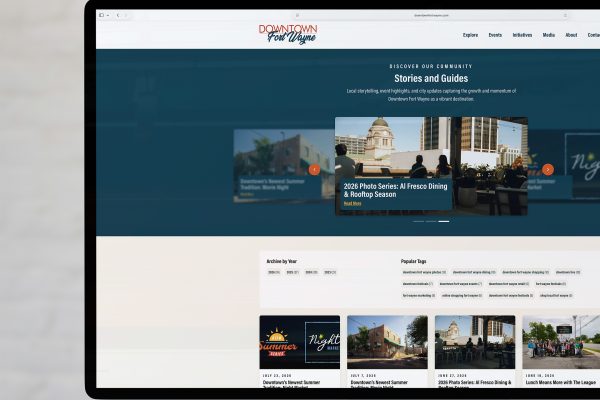Click the browser forward arrow
This screenshot has width=600, height=400.
pos(126,15)
